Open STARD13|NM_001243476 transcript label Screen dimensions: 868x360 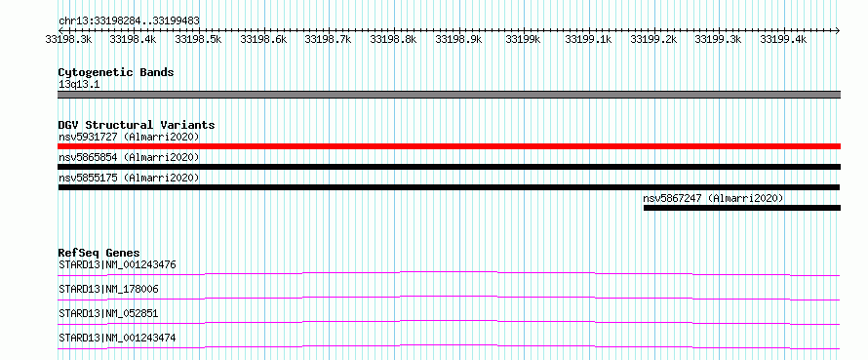tap(117, 264)
